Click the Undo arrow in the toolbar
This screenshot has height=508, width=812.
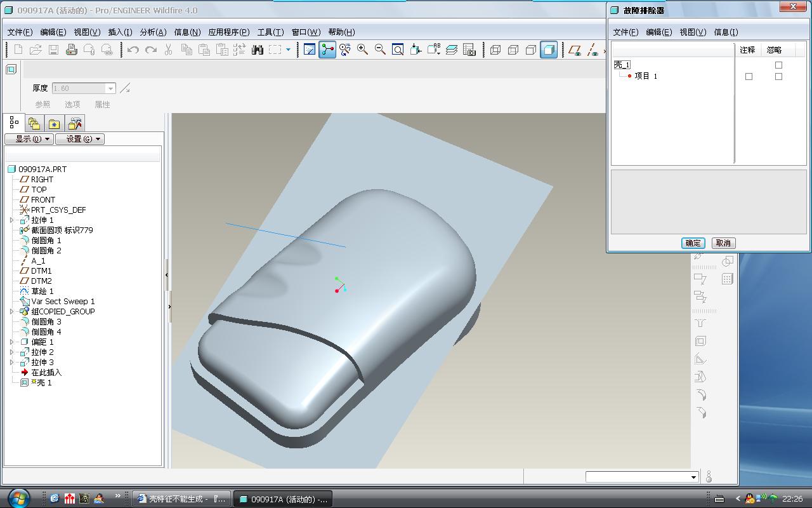point(133,50)
